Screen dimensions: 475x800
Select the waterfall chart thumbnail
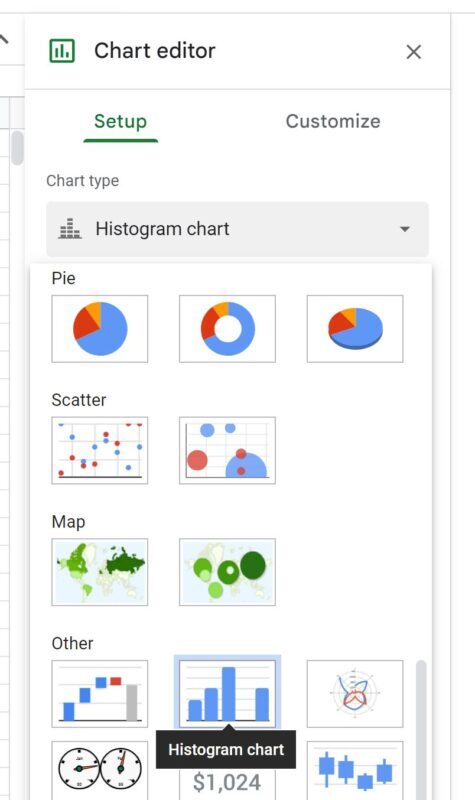pos(99,694)
